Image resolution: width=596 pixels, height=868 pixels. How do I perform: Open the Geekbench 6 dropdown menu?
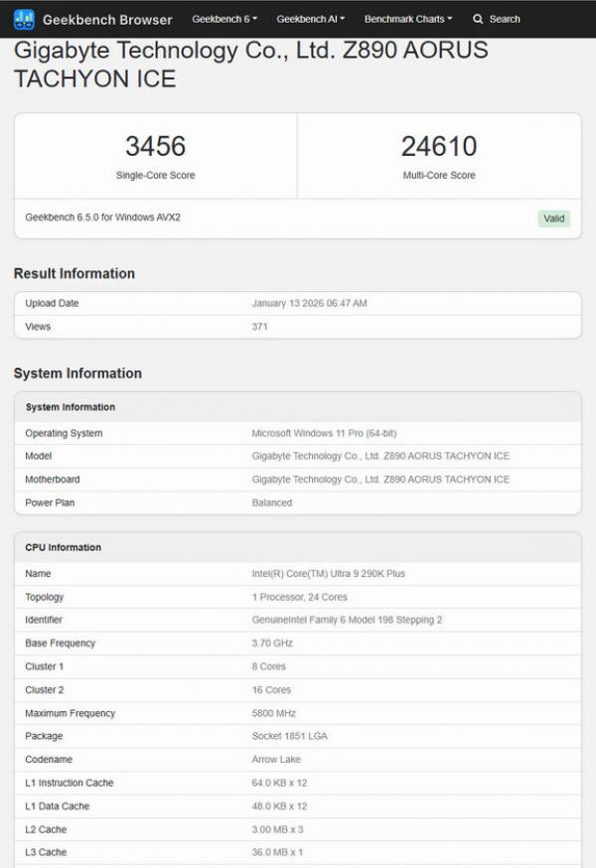224,19
